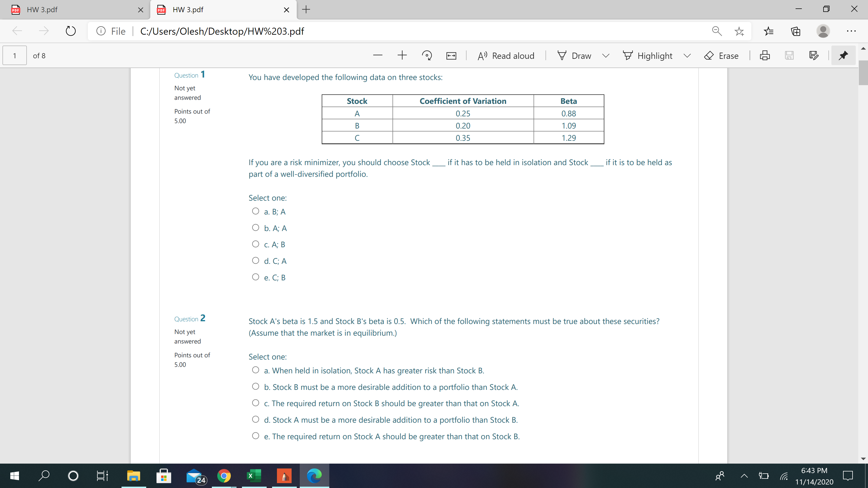Click the zoom in plus icon

(x=402, y=55)
